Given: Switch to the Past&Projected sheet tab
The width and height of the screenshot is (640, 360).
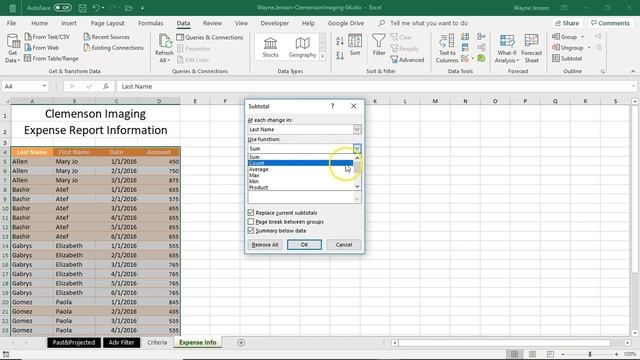Looking at the screenshot, I should (x=73, y=342).
